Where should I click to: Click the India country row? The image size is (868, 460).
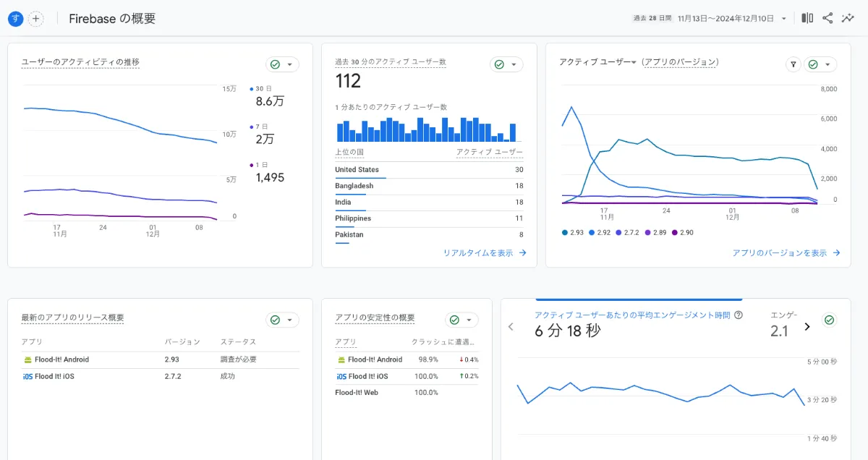429,203
